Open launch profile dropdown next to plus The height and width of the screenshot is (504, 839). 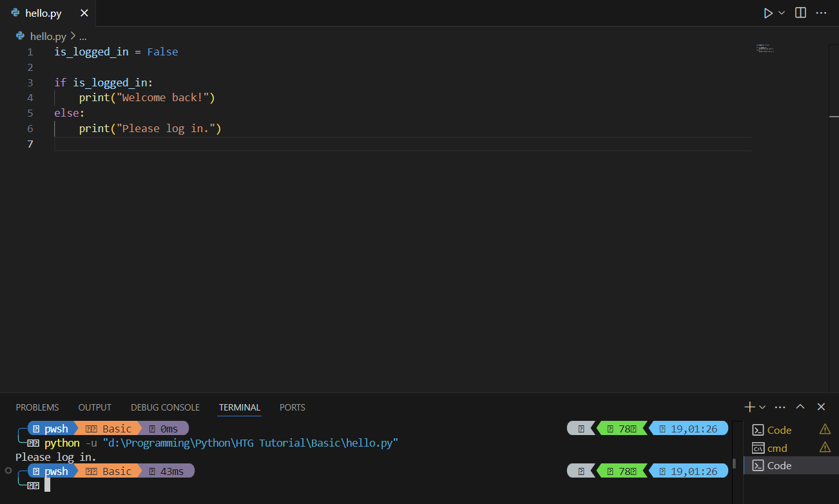tap(762, 407)
